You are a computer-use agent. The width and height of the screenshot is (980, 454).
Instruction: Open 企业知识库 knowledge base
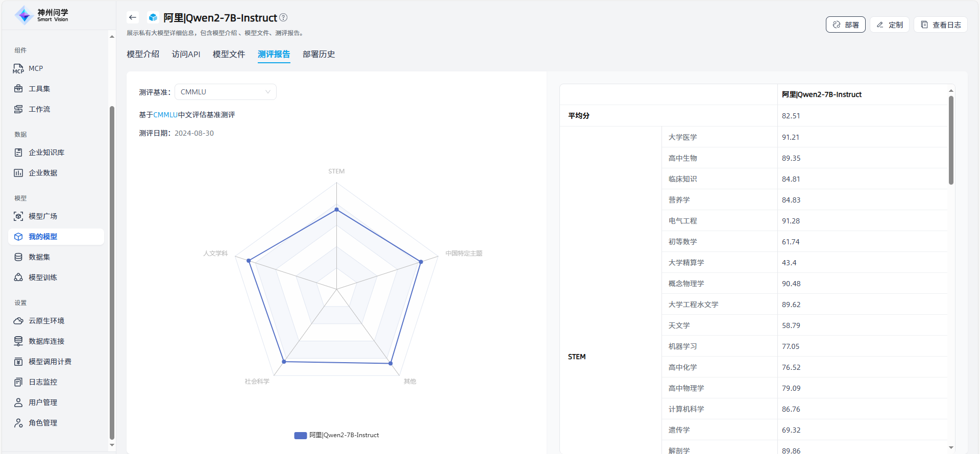[x=46, y=153]
